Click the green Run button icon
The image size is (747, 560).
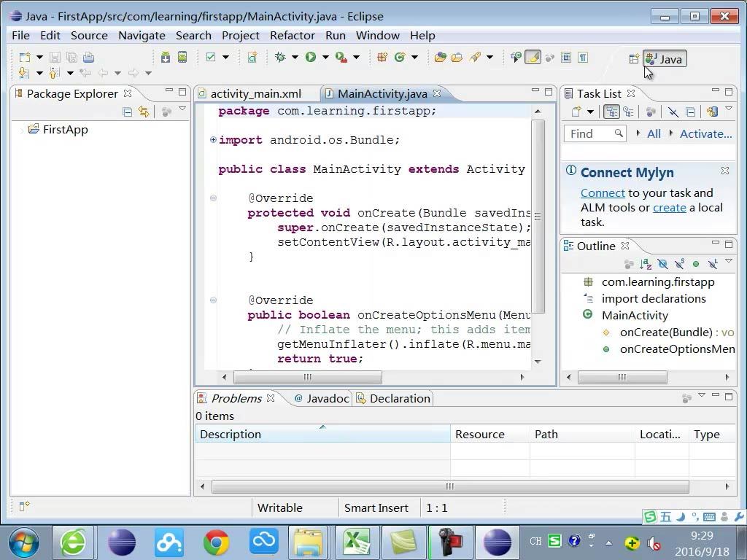tap(311, 58)
